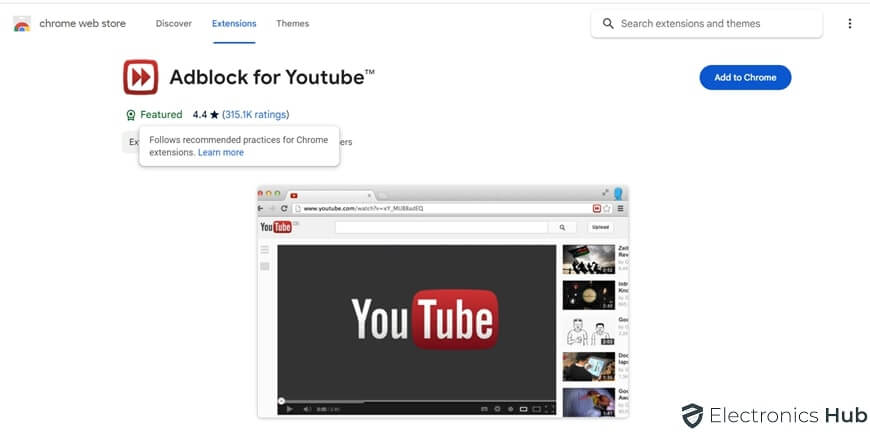Click the Featured badge
This screenshot has width=870, height=432.
tap(154, 115)
